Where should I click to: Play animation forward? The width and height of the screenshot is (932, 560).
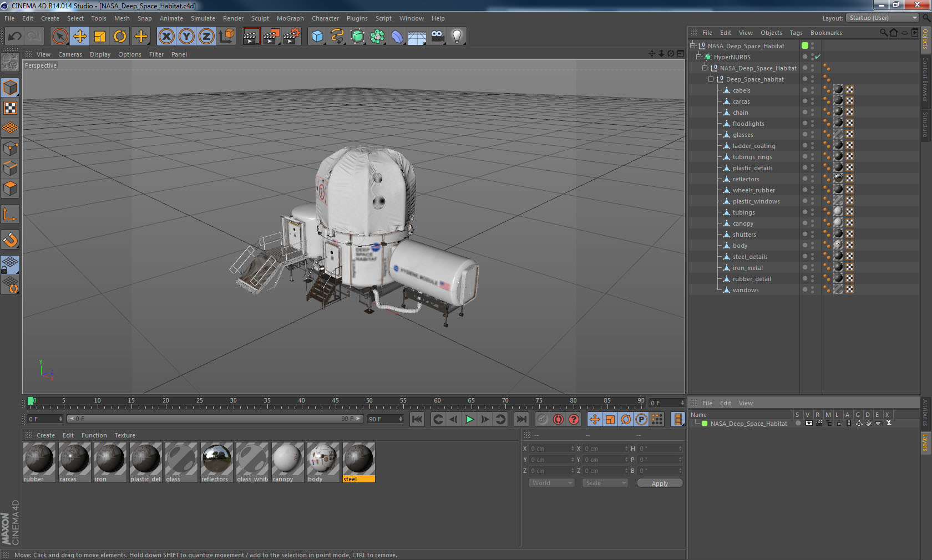click(469, 419)
